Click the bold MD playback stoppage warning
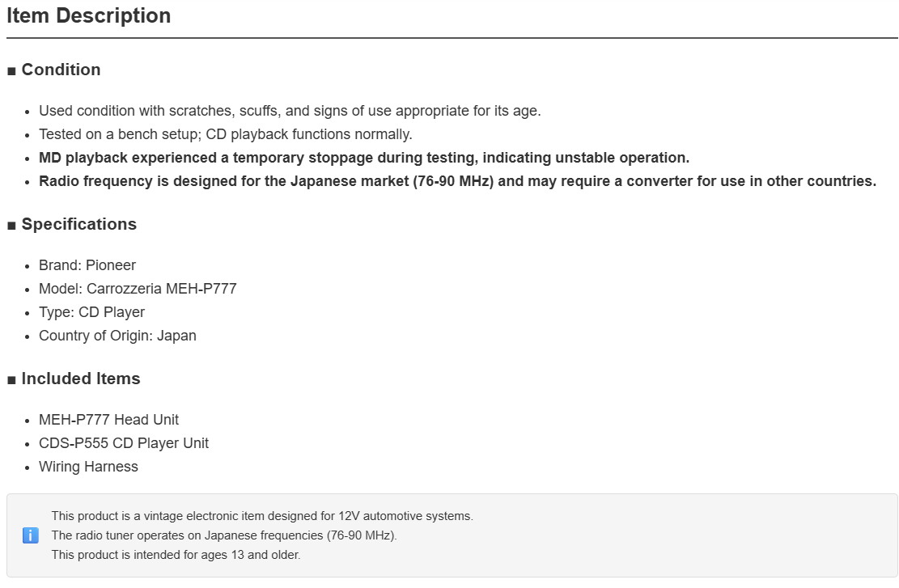The image size is (899, 588). pyautogui.click(x=364, y=158)
